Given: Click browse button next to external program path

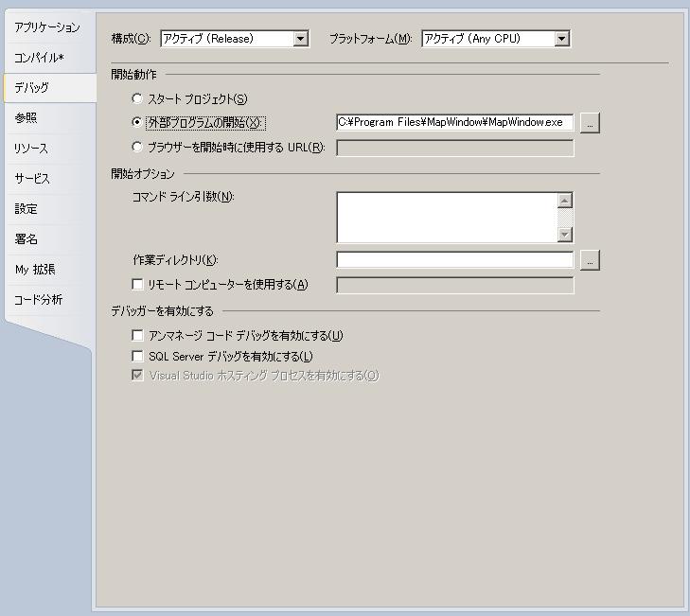Looking at the screenshot, I should 590,123.
